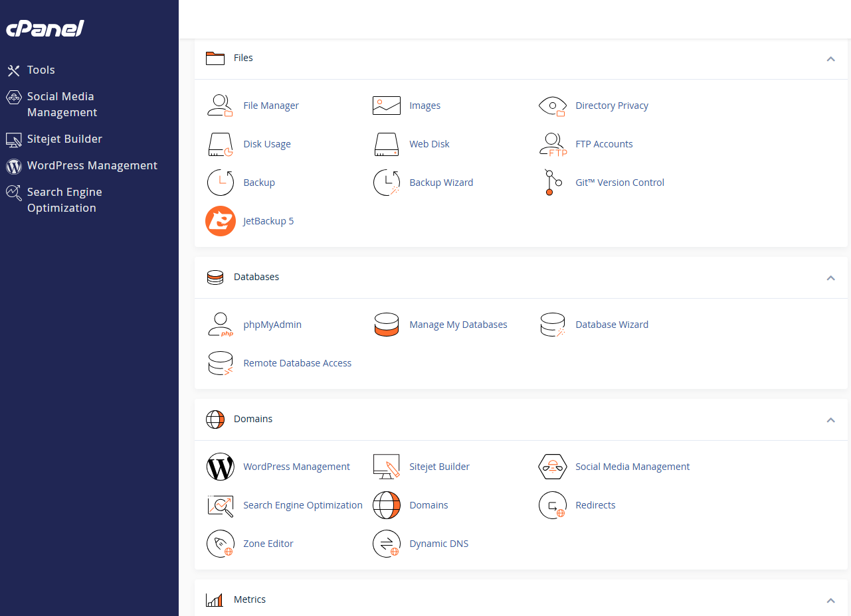Click the Database Wizard link text

point(612,325)
